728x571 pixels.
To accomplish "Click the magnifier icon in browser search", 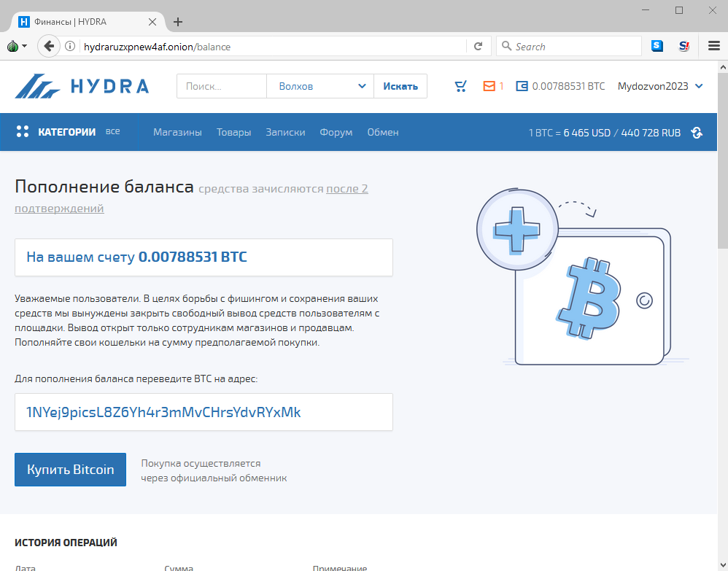I will [x=506, y=47].
